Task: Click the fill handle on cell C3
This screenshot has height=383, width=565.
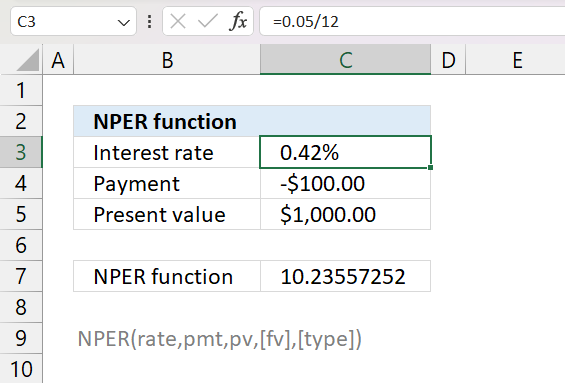Action: click(431, 168)
